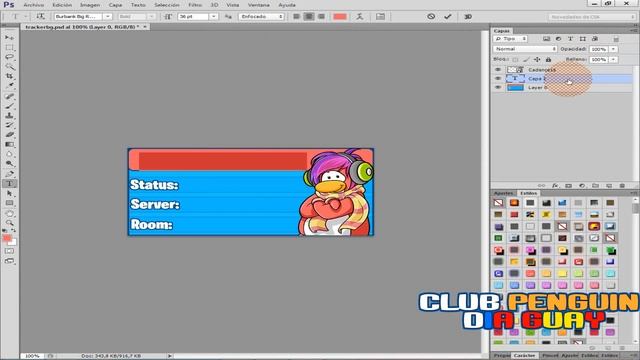This screenshot has width=640, height=360.
Task: Select the Eraser tool
Action: coord(9,134)
